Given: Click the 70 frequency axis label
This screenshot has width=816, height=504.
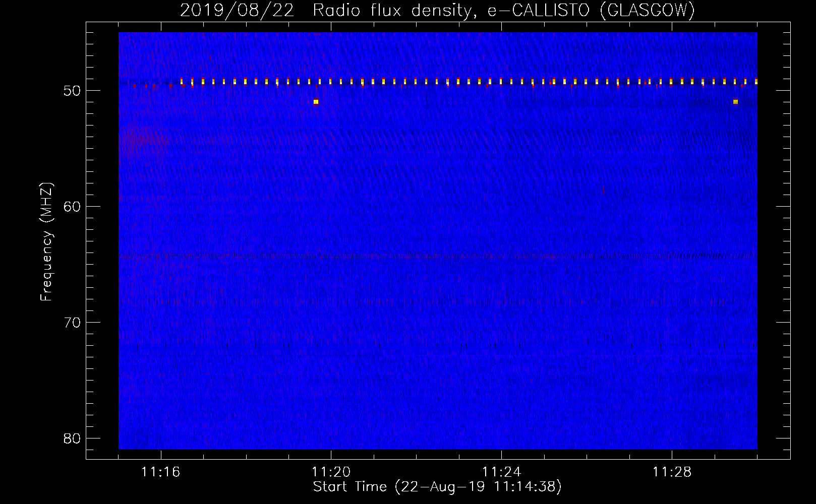Looking at the screenshot, I should pos(72,323).
